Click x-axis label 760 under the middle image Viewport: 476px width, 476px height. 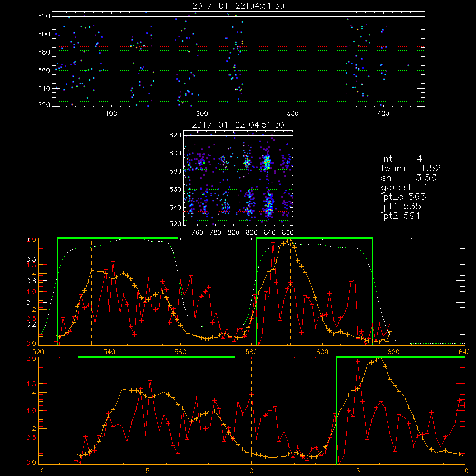(x=198, y=232)
